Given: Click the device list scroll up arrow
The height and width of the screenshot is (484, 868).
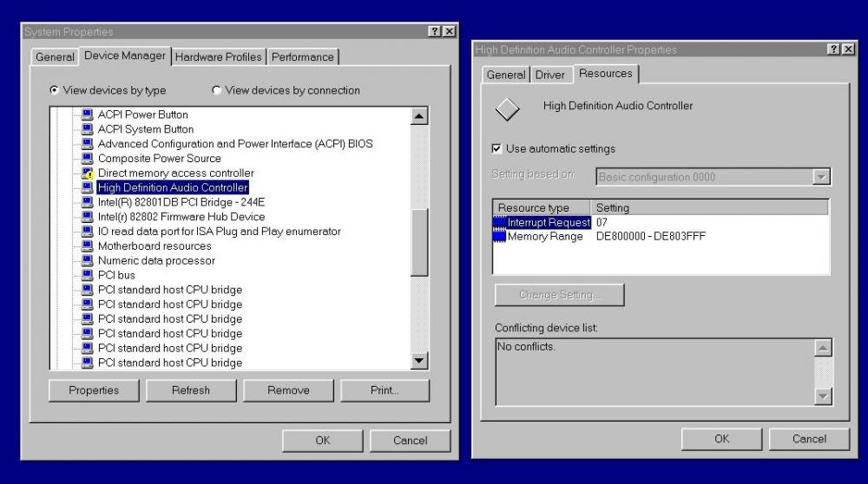Looking at the screenshot, I should pos(419,116).
